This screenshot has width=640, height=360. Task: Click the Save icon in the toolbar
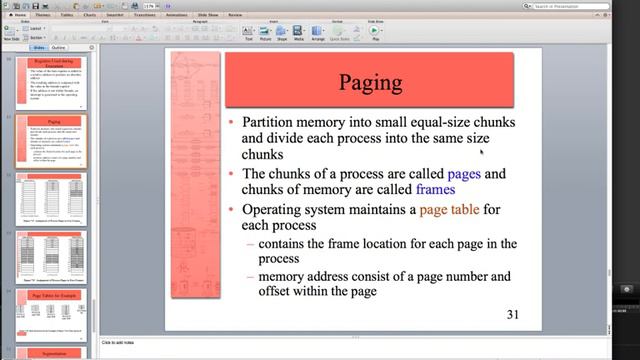pyautogui.click(x=36, y=6)
